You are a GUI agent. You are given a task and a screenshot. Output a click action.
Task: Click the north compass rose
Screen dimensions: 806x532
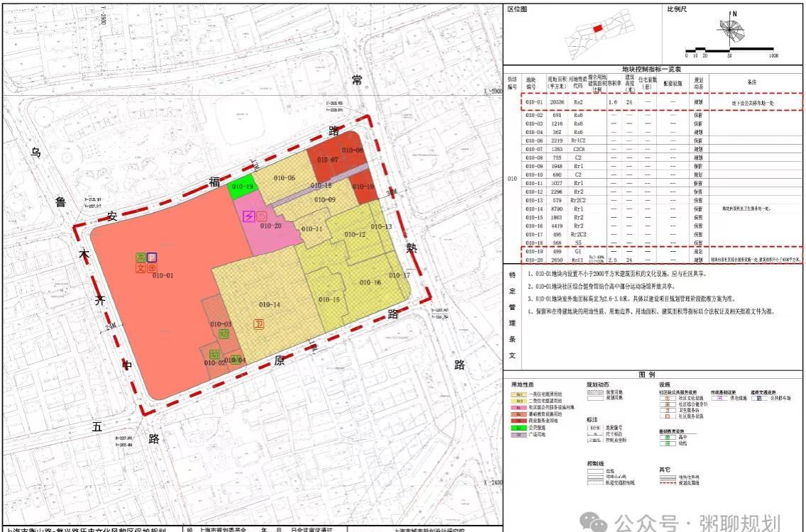pyautogui.click(x=731, y=30)
